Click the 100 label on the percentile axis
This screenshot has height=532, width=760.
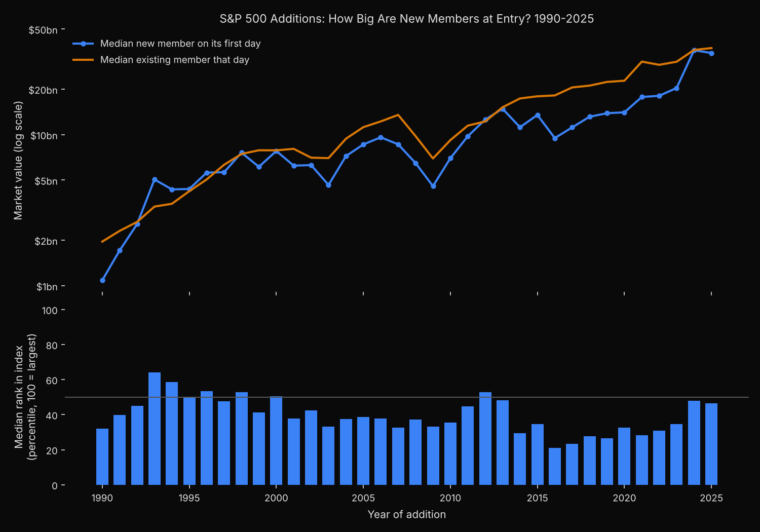(x=50, y=310)
